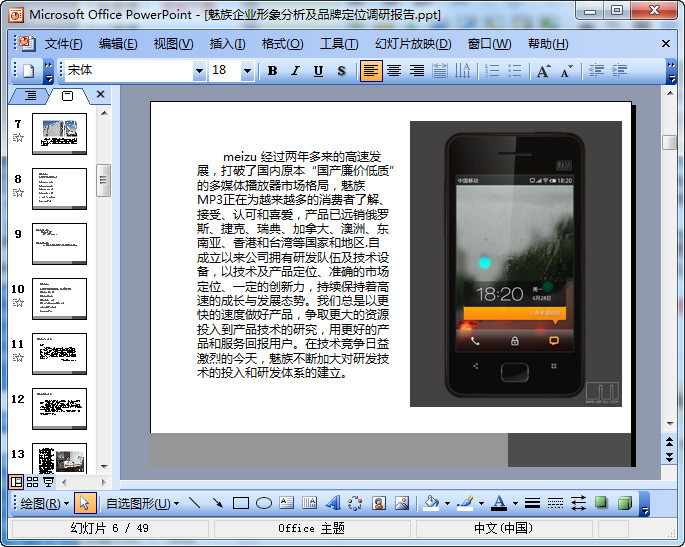Image resolution: width=685 pixels, height=547 pixels.
Task: Open the fill color dropdown arrow
Action: pos(447,504)
